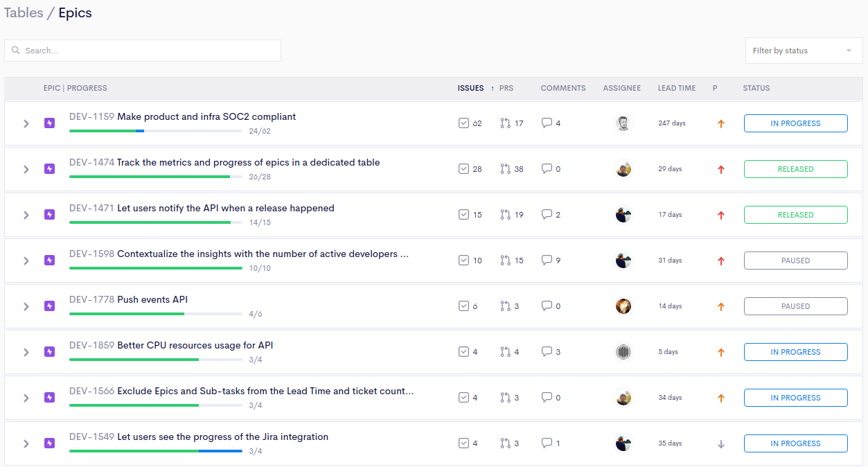This screenshot has width=868, height=467.
Task: Click the Paused status button for DEV-1598
Action: pyautogui.click(x=795, y=261)
